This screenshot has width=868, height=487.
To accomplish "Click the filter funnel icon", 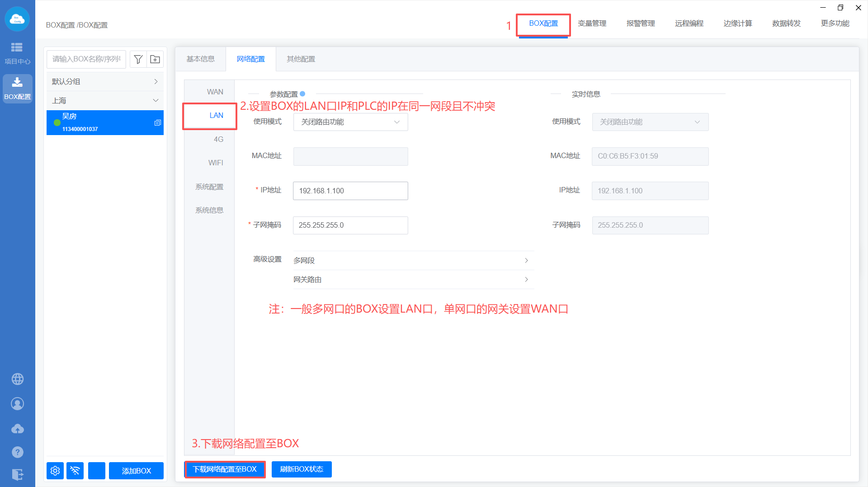I will click(138, 59).
